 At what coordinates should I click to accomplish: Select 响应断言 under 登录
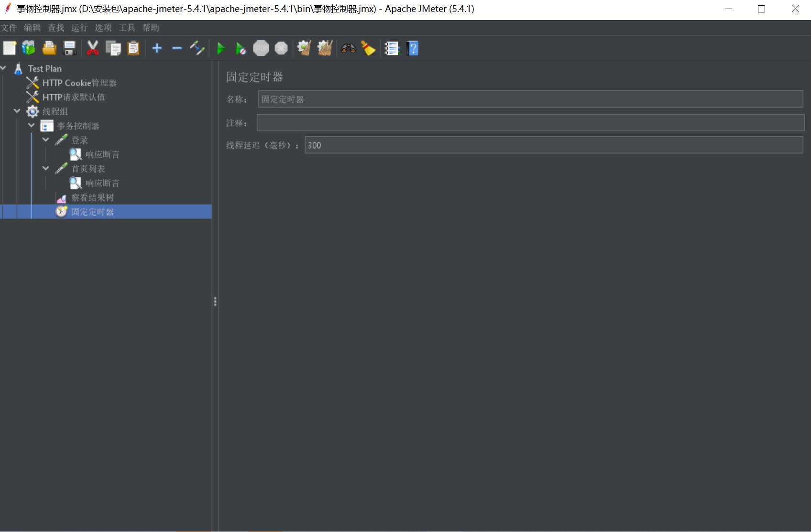tap(102, 154)
